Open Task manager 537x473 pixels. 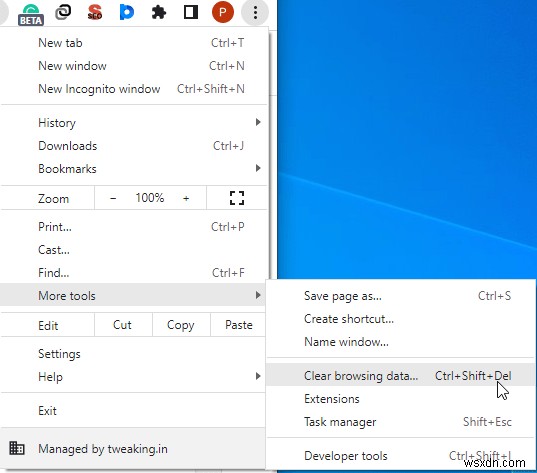pyautogui.click(x=401, y=422)
